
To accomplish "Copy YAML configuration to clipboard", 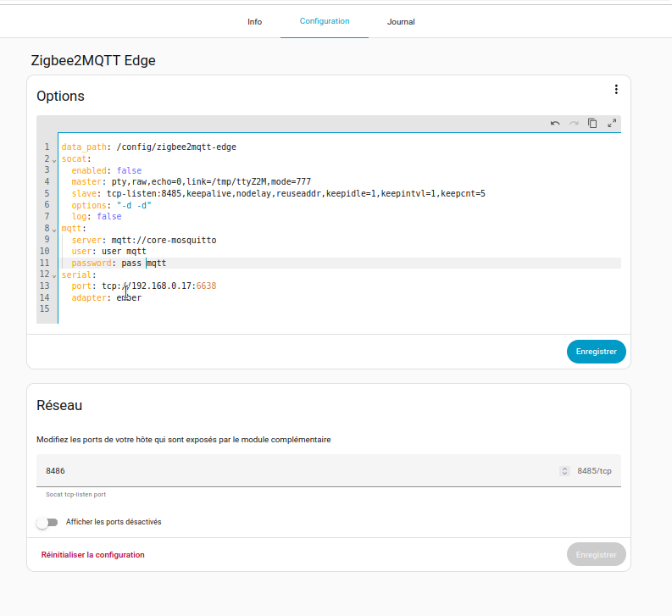I will pyautogui.click(x=592, y=124).
